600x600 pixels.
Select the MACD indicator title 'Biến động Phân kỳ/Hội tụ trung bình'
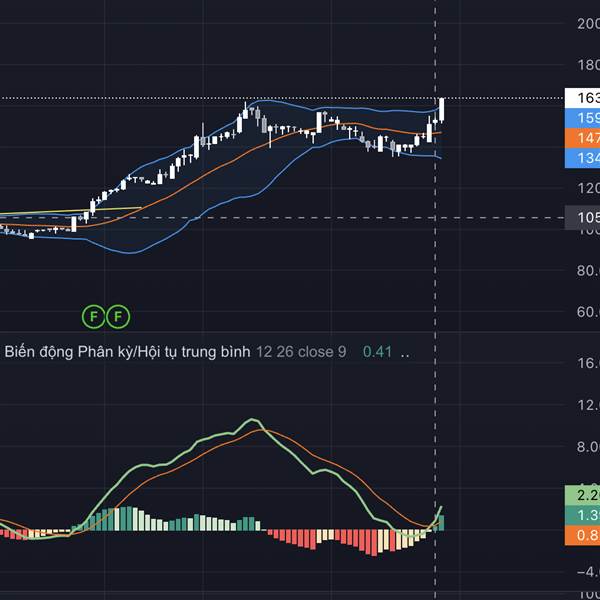point(127,352)
